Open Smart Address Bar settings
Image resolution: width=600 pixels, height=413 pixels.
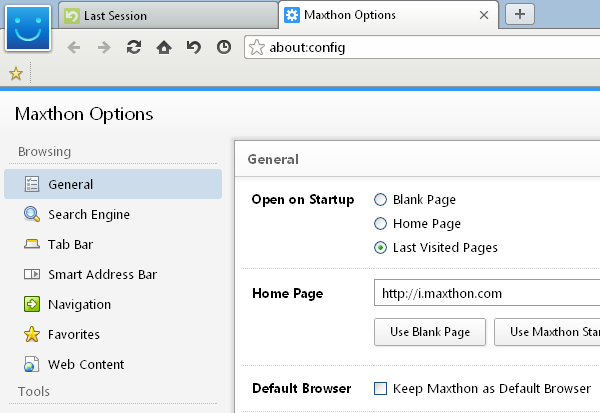(x=113, y=274)
